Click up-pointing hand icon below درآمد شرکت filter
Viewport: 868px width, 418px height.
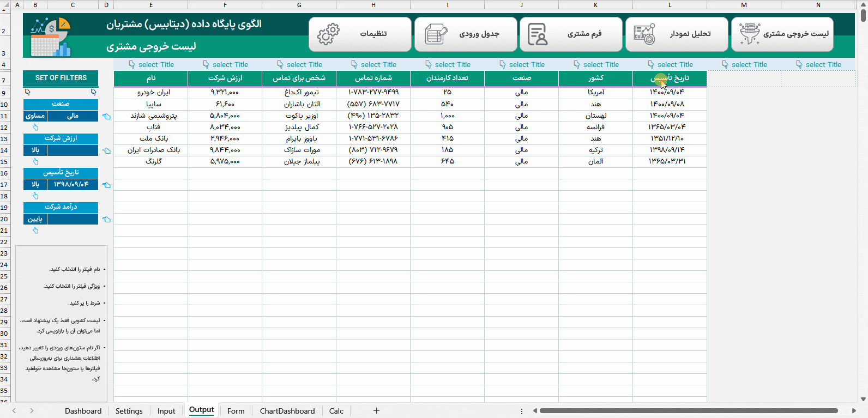coord(35,230)
